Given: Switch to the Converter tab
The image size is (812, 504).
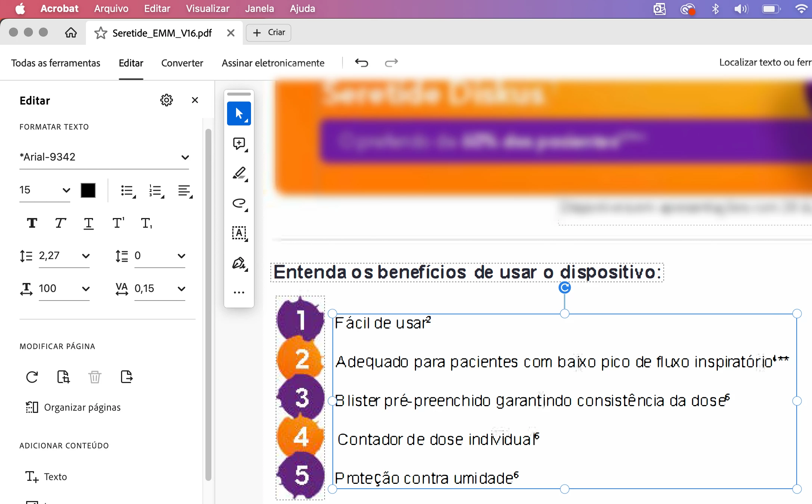Looking at the screenshot, I should pos(182,63).
